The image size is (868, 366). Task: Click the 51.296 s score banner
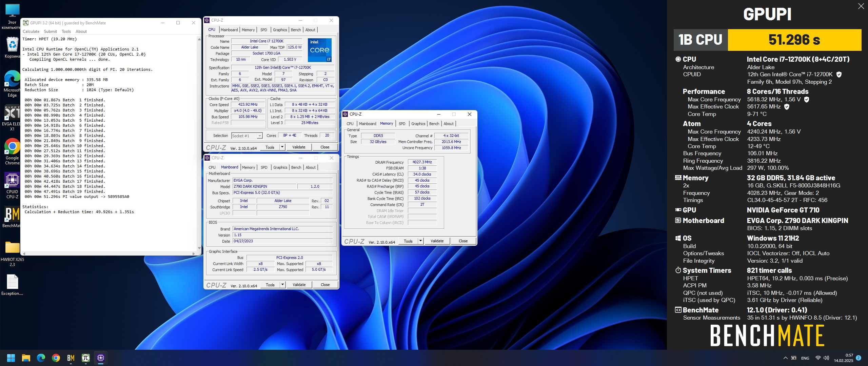coord(794,40)
